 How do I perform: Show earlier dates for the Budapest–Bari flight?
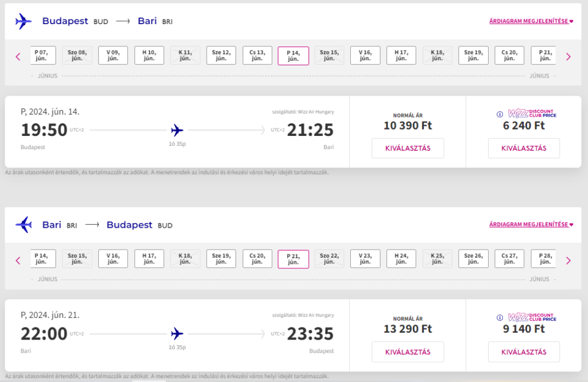(18, 56)
